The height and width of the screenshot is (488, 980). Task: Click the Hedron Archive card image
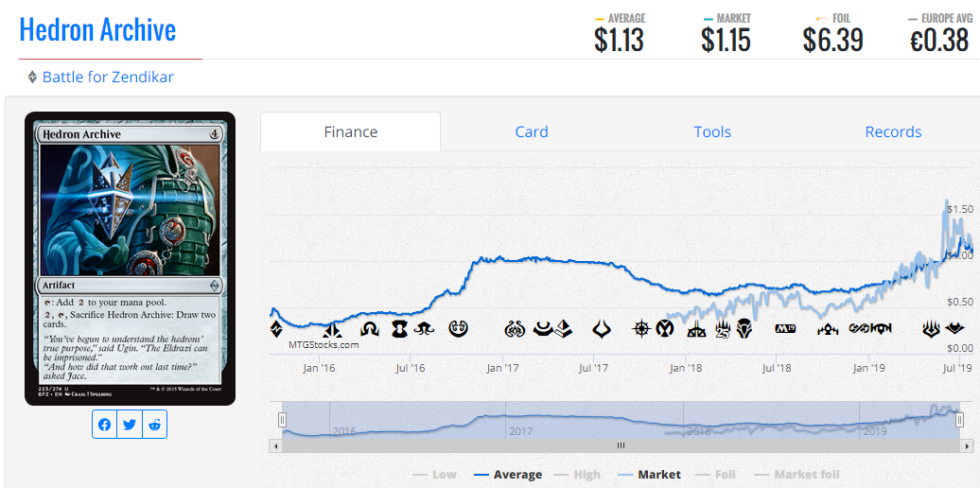tap(130, 258)
